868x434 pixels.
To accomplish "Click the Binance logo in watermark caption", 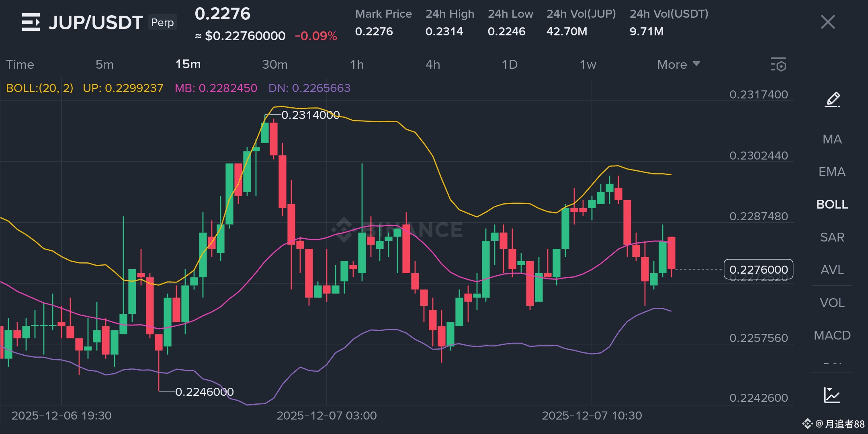I will [807, 424].
